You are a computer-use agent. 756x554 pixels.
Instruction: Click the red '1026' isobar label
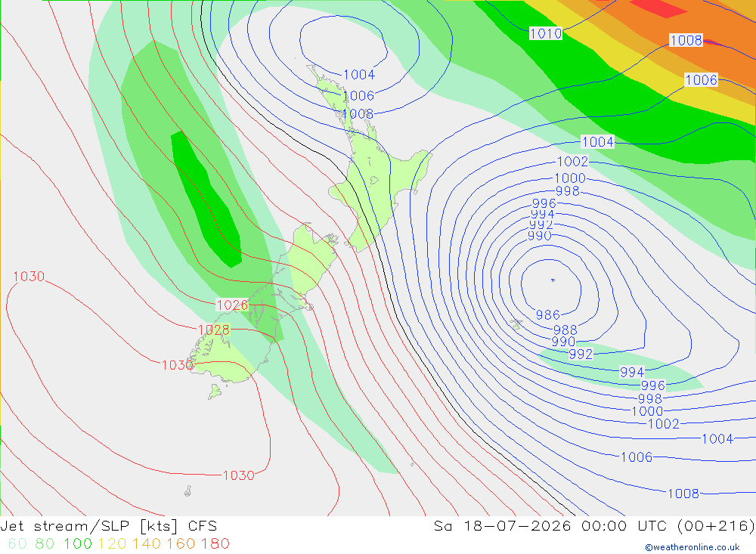coord(232,305)
